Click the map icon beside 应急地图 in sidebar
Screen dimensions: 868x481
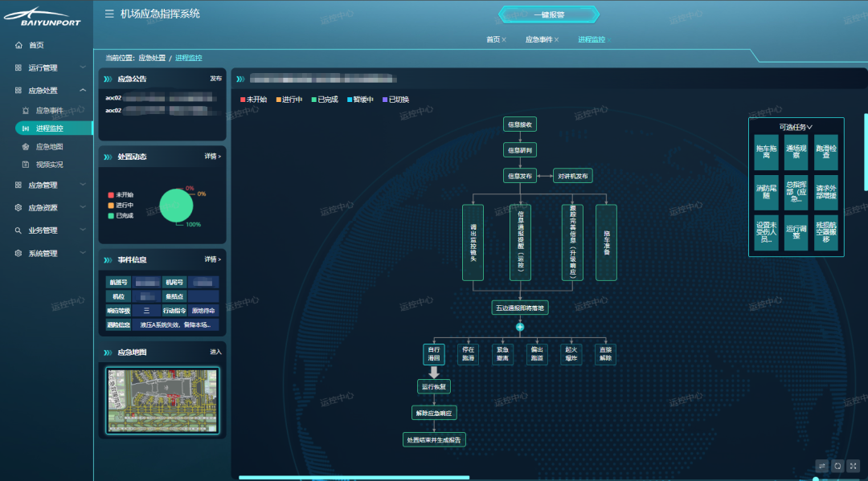pyautogui.click(x=26, y=146)
